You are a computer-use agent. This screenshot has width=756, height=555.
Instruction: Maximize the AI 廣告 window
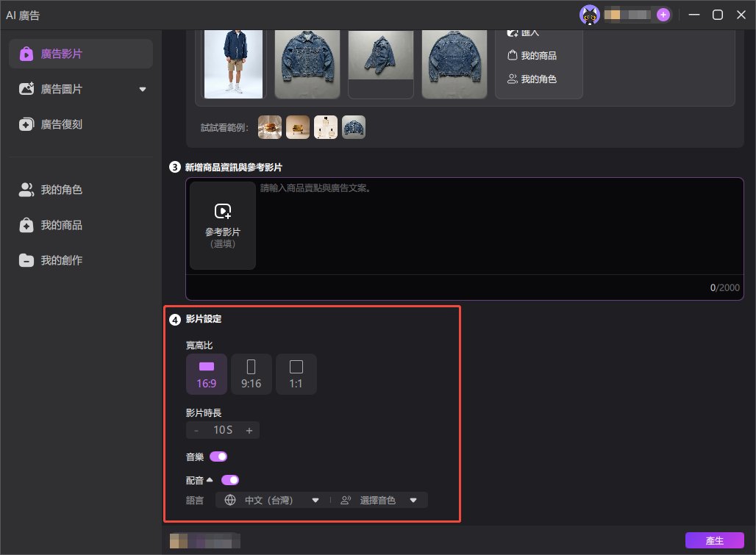718,15
